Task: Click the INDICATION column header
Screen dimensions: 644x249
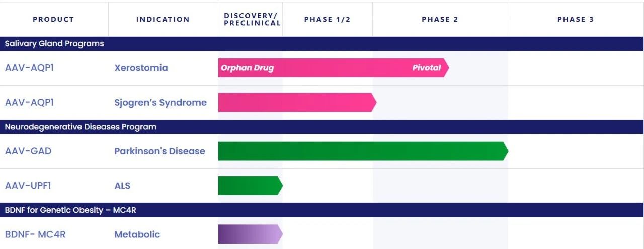Action: (x=163, y=20)
